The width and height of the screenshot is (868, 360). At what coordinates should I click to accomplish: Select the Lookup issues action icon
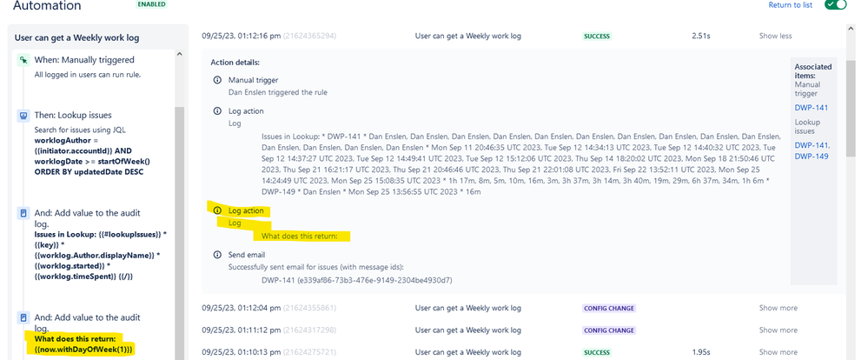[x=23, y=116]
